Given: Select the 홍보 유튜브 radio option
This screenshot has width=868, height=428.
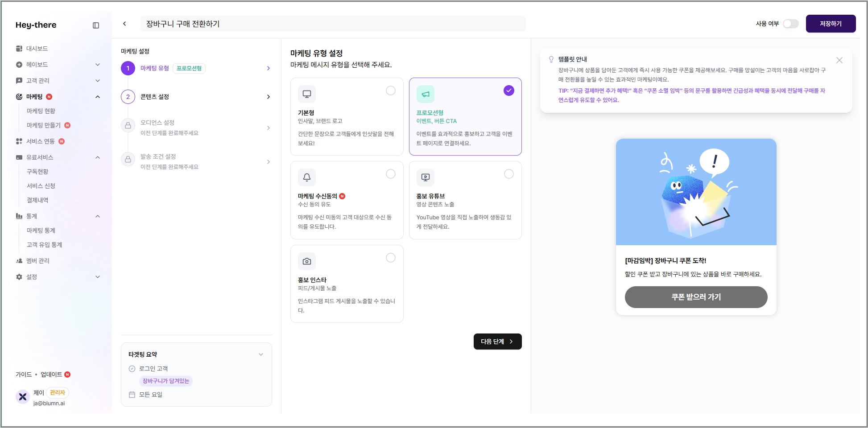Looking at the screenshot, I should coord(509,174).
